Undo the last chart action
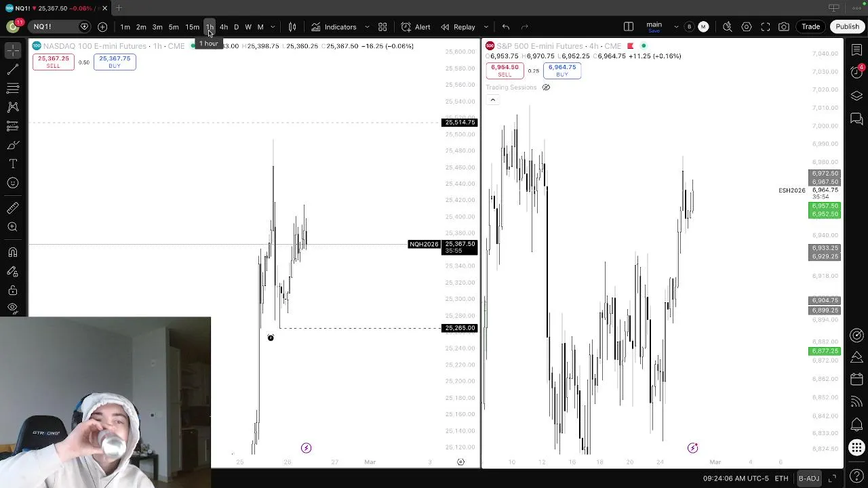The image size is (868, 488). [506, 27]
